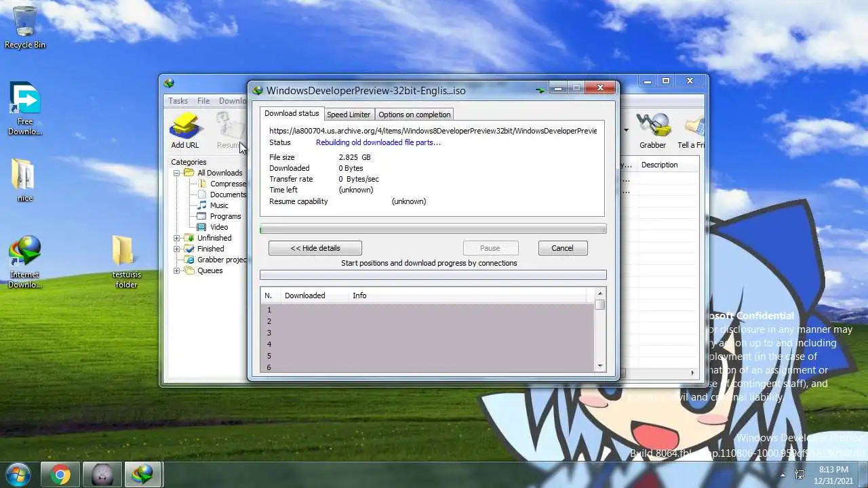Screen dimensions: 868x488
Task: Collapse the All Downloads tree node
Action: 177,173
